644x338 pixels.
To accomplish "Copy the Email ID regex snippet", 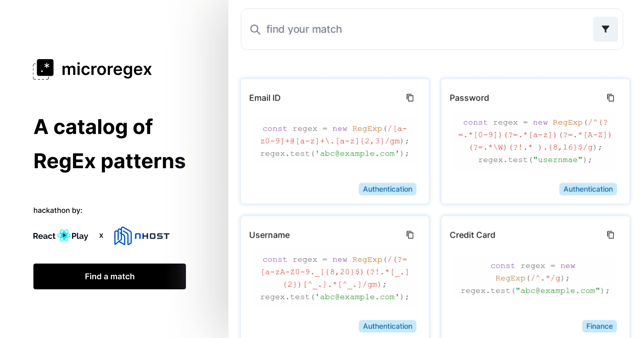I will tap(410, 98).
